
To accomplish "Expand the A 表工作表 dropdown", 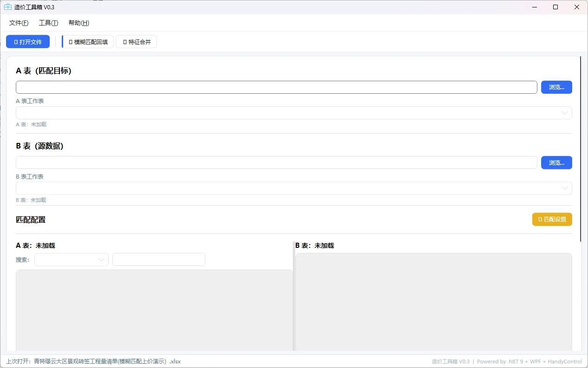I will click(294, 113).
